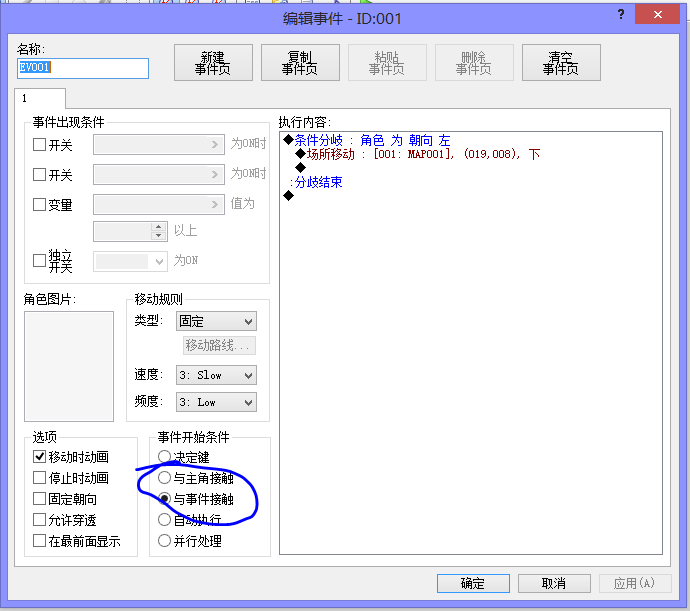The image size is (690, 611).
Task: Confirm with the 确定 button
Action: click(473, 583)
